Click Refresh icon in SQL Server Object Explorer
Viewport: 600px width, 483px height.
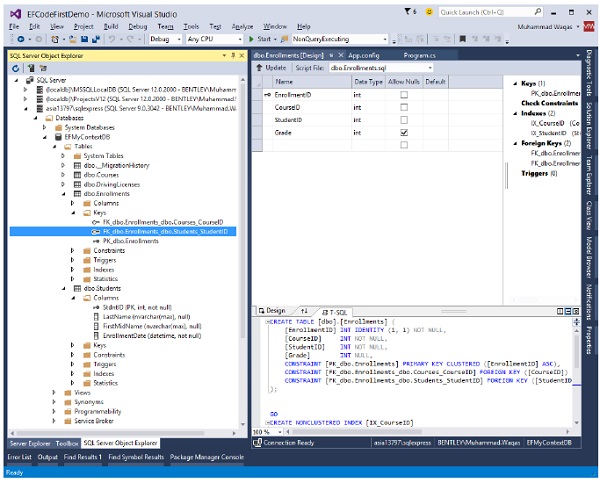pos(17,68)
